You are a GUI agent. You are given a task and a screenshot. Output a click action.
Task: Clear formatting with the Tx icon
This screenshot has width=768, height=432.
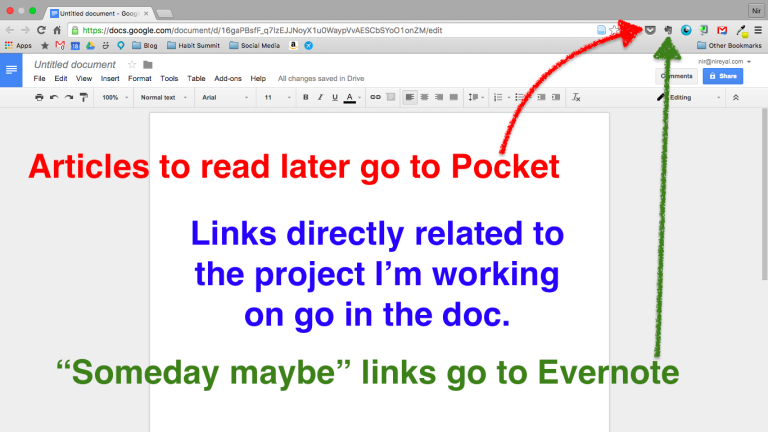point(576,97)
